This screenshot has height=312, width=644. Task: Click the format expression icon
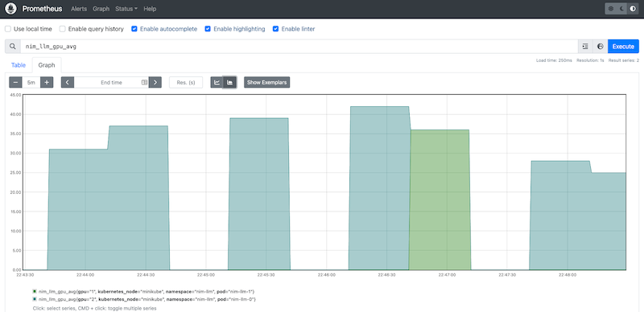(x=585, y=47)
